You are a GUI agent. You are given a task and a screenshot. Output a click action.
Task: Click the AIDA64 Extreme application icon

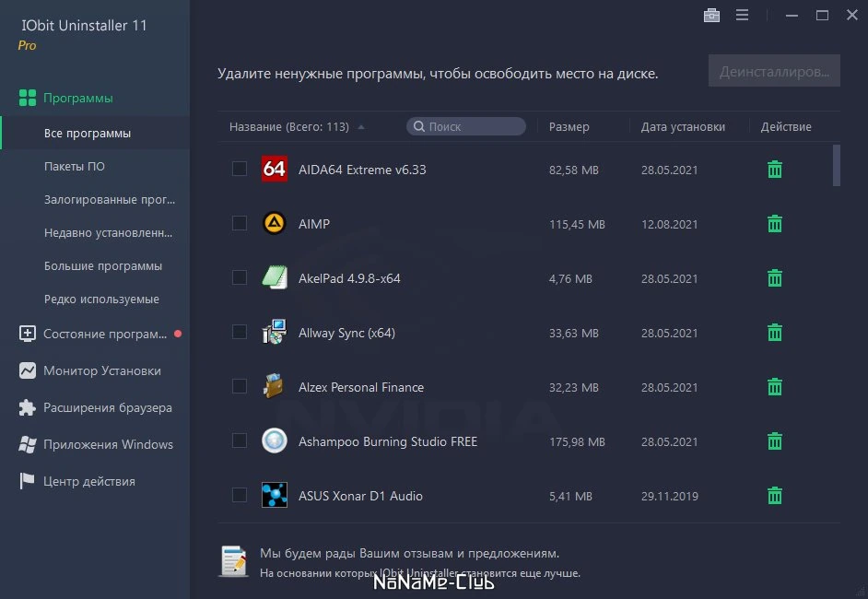coord(274,169)
